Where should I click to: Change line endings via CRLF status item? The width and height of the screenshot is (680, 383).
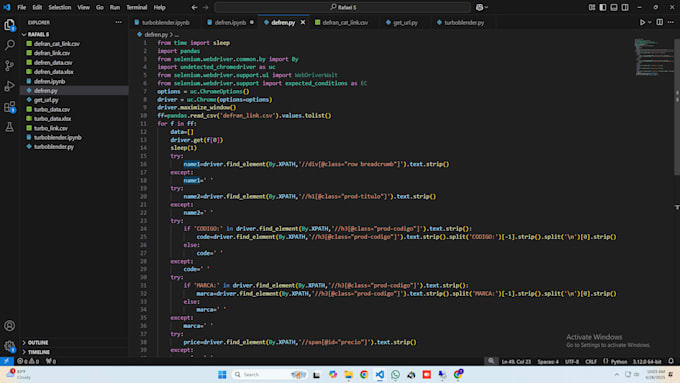tap(591, 362)
